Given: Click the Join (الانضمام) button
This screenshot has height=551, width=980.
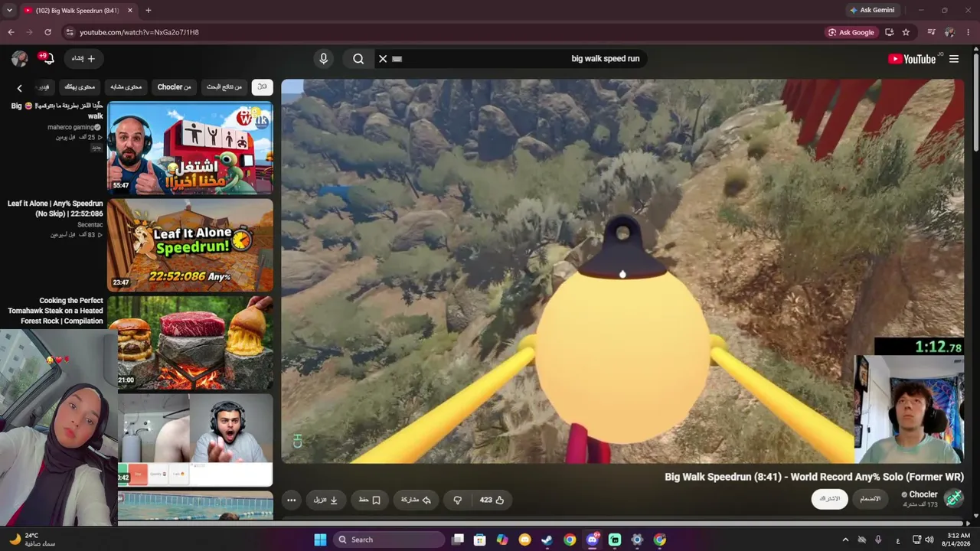Looking at the screenshot, I should (870, 499).
